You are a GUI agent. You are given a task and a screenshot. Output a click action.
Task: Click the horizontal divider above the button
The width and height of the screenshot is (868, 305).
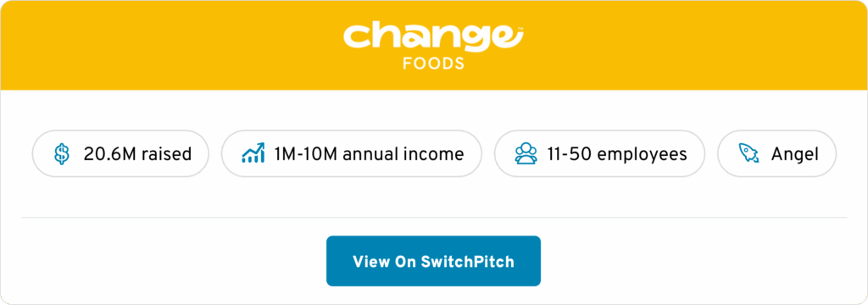[433, 218]
